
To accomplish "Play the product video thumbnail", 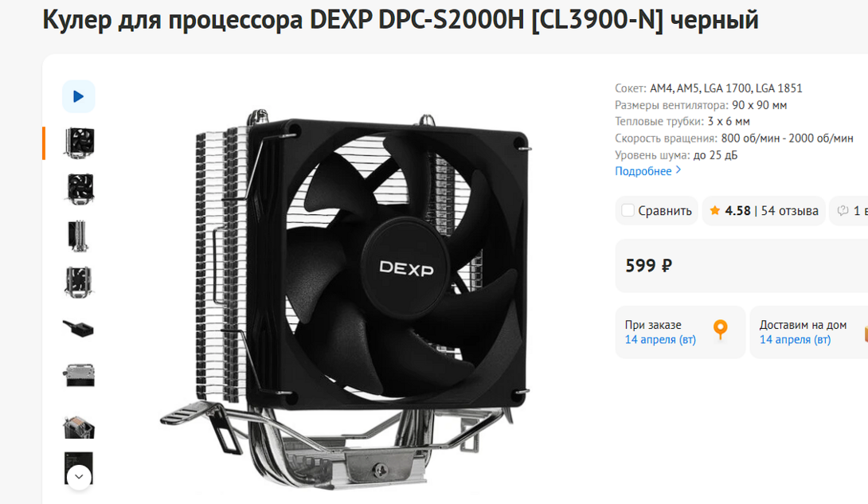I will coord(79,97).
